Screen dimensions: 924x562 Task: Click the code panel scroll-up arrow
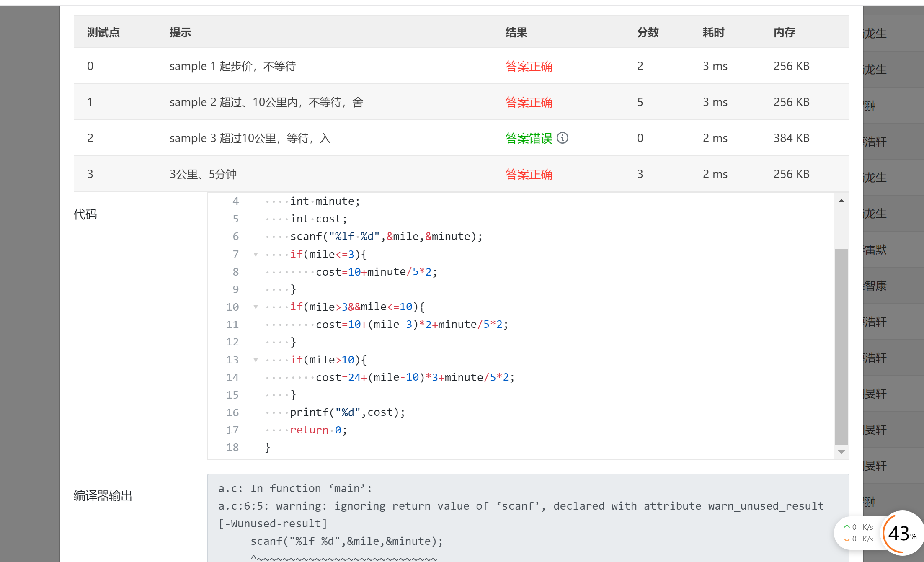tap(841, 201)
